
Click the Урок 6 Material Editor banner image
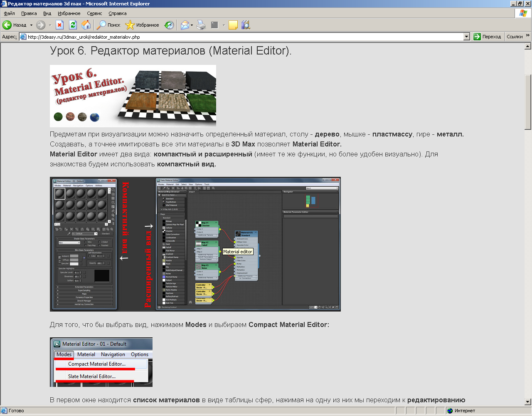click(x=133, y=96)
